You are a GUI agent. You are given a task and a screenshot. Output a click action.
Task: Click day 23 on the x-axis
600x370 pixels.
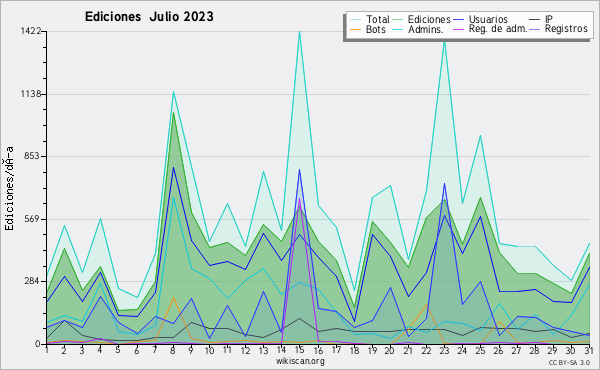point(444,350)
